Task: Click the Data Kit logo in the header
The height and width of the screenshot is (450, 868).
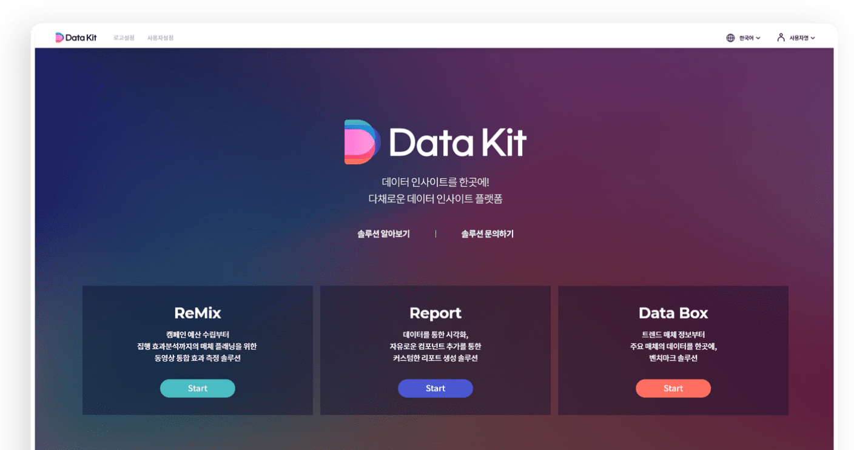Action: (x=75, y=37)
